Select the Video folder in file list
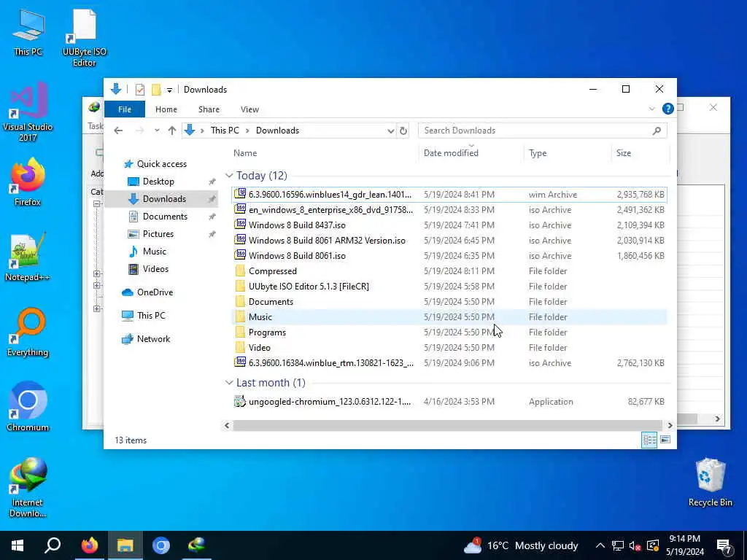The width and height of the screenshot is (747, 560). tap(449, 348)
